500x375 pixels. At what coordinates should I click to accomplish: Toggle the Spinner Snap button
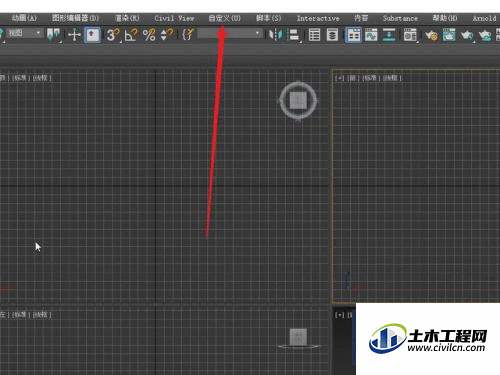click(167, 35)
